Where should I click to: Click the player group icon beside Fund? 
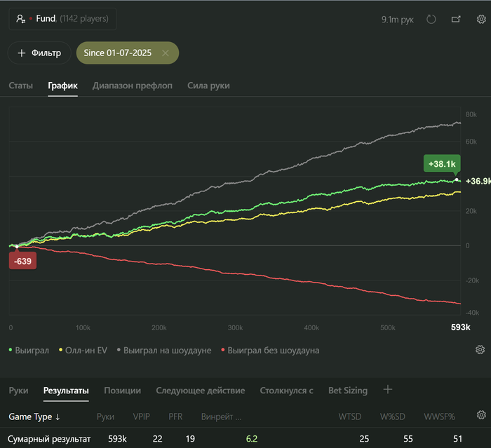click(x=20, y=19)
